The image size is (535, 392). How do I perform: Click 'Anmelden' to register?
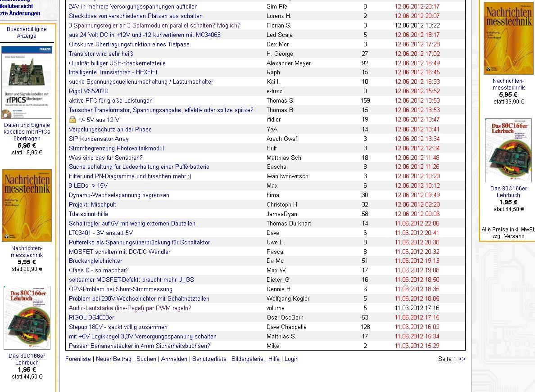174,359
